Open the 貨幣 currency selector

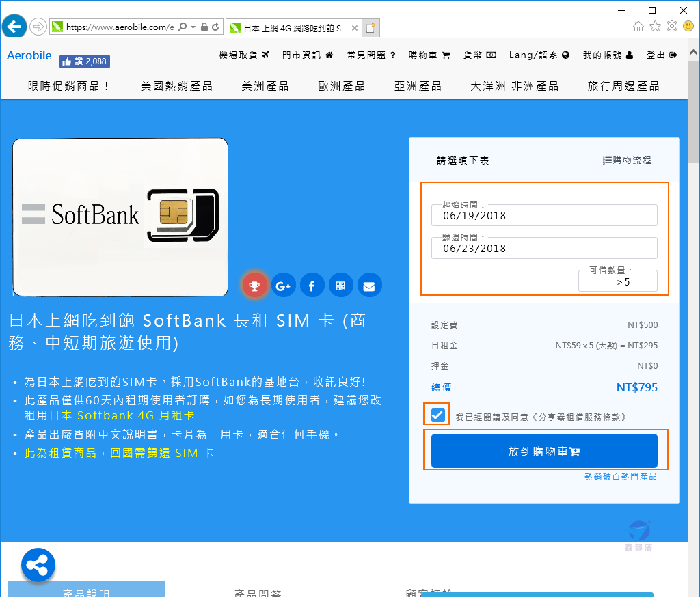click(x=479, y=55)
